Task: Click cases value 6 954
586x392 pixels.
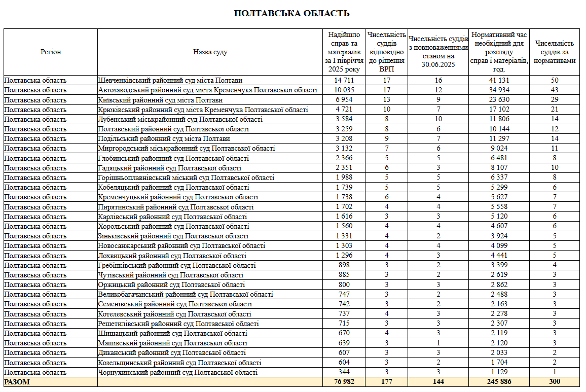Action: 344,100
